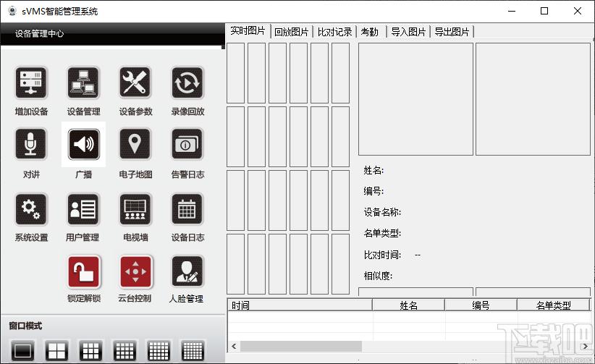Screen dimensions: 595x364
Task: Go to 导出图片 export tab
Action: [x=452, y=32]
